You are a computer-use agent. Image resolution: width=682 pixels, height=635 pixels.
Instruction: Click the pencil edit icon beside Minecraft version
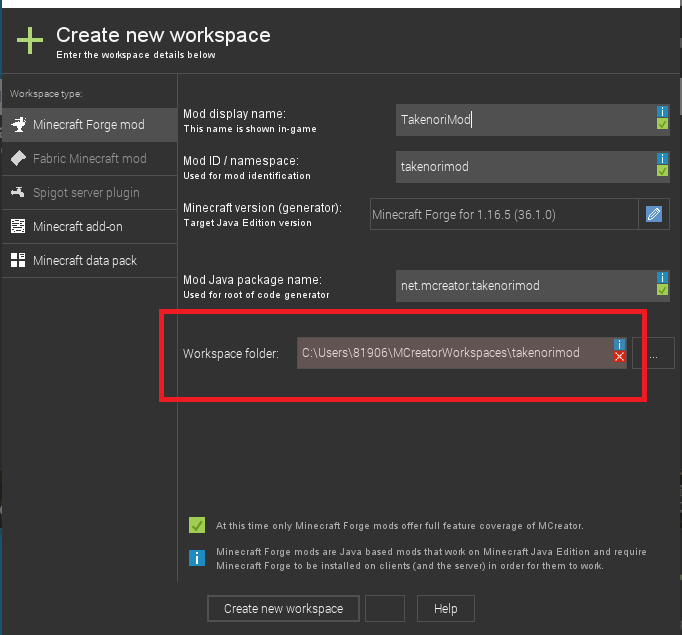coord(654,214)
